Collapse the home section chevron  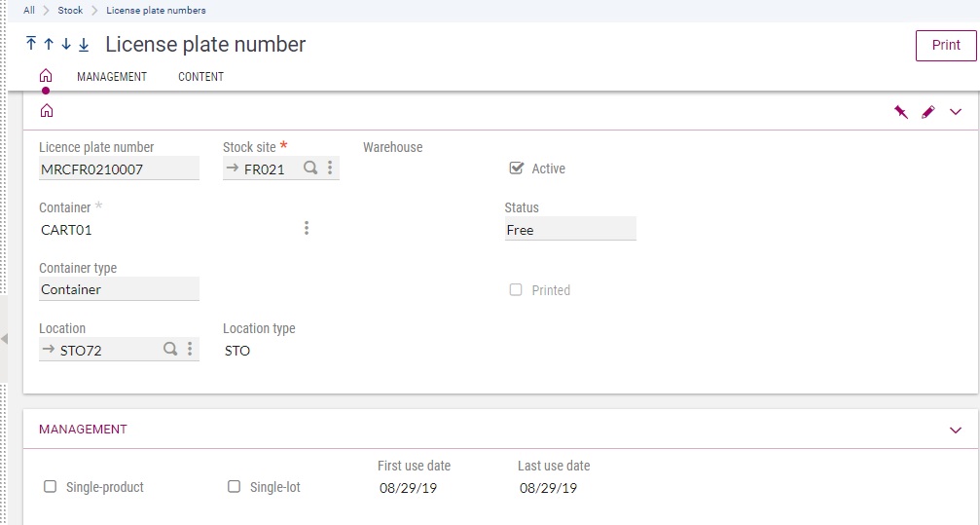coord(956,112)
